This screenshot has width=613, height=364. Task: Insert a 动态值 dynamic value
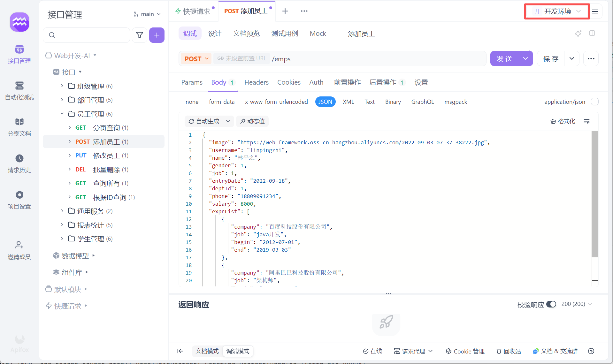tap(252, 121)
